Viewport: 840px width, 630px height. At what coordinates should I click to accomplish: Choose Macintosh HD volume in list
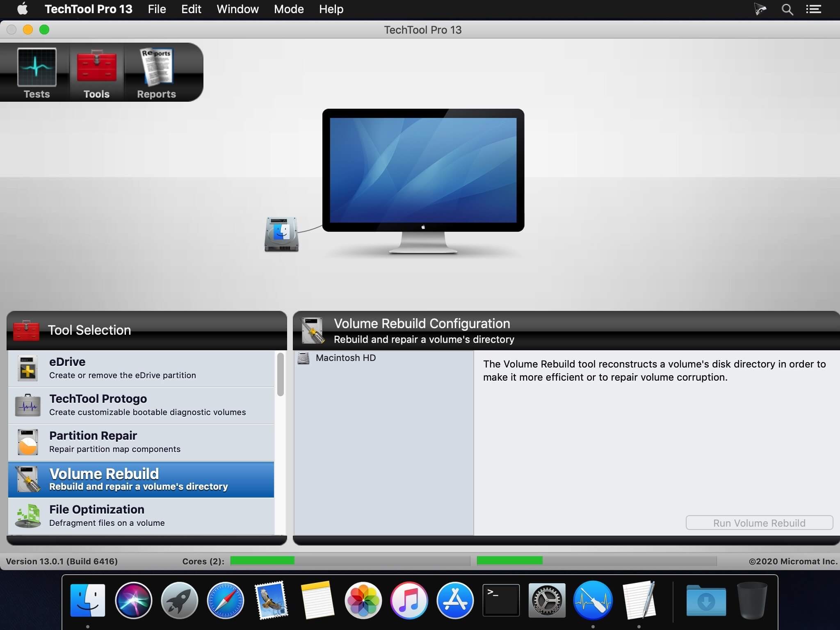[x=383, y=358]
